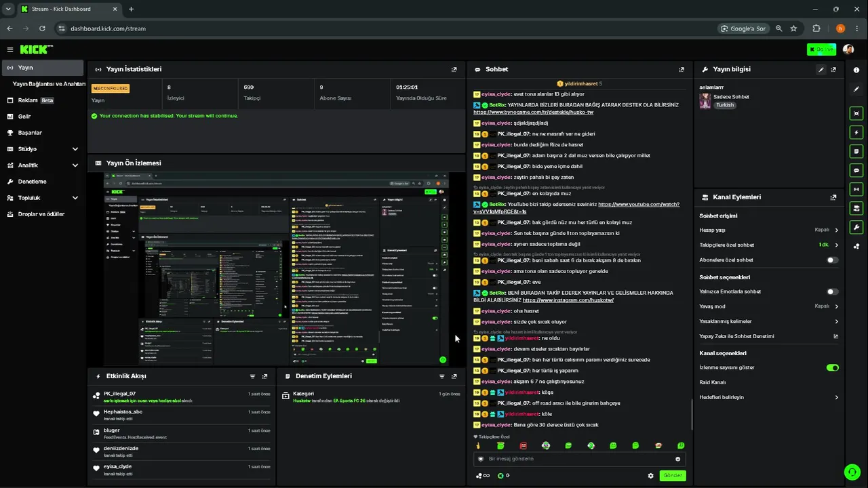Pop out the Etkinlik Akışı panel

(x=264, y=376)
